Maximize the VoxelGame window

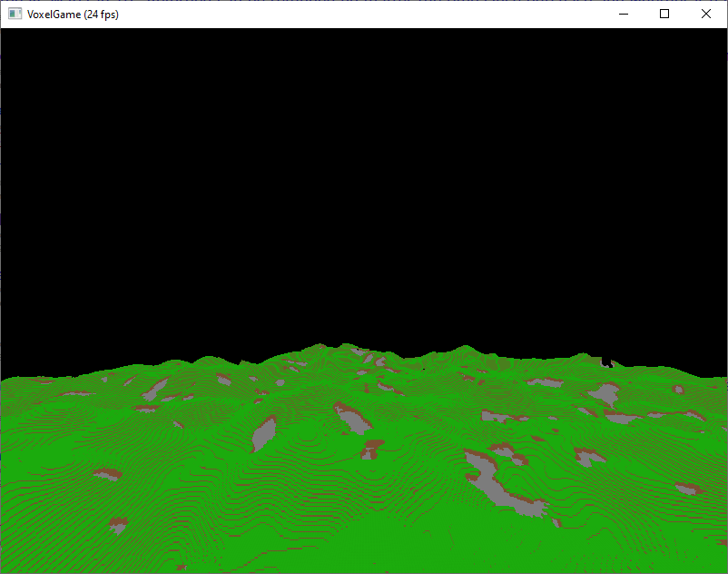[664, 14]
